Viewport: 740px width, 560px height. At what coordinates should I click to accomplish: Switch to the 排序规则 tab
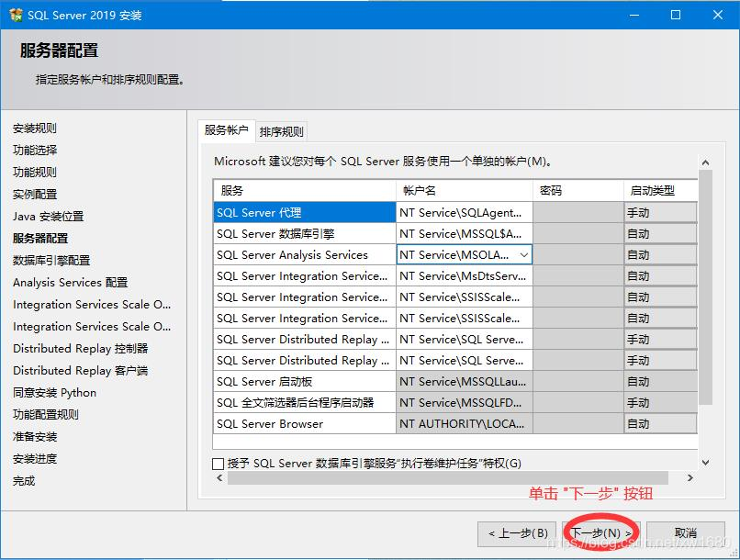click(x=281, y=132)
